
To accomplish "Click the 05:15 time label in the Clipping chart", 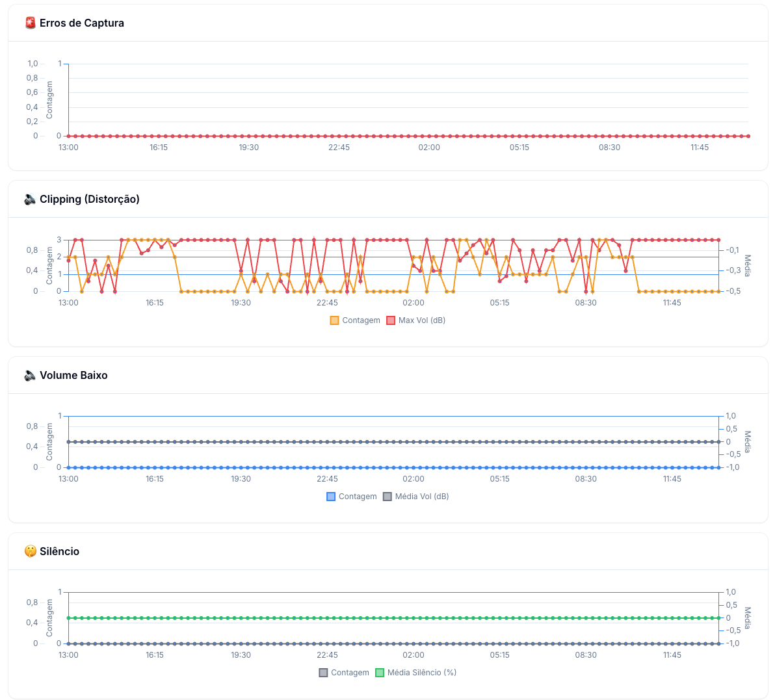I will pyautogui.click(x=499, y=303).
